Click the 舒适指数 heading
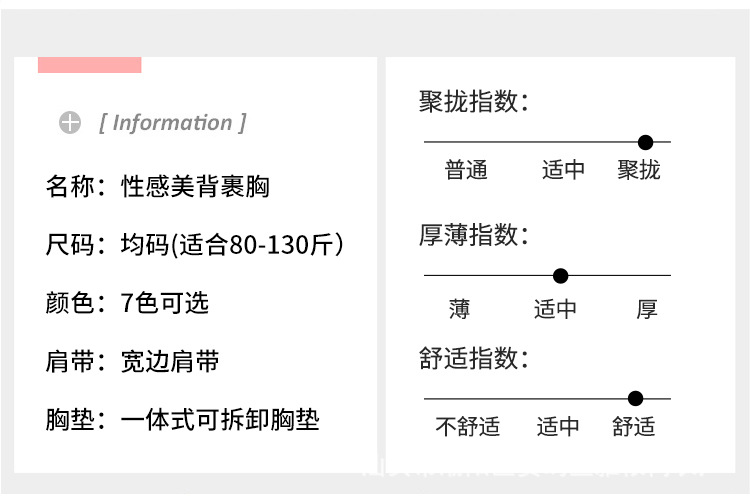 474,358
